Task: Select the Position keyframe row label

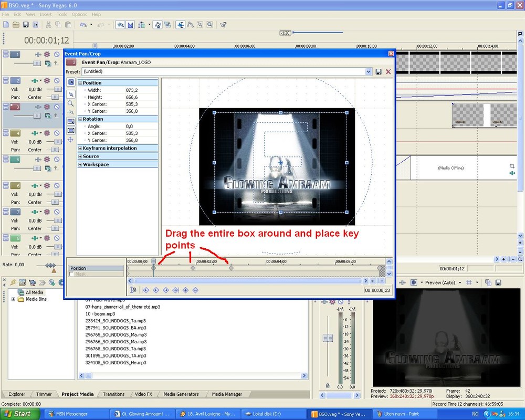Action: point(96,268)
